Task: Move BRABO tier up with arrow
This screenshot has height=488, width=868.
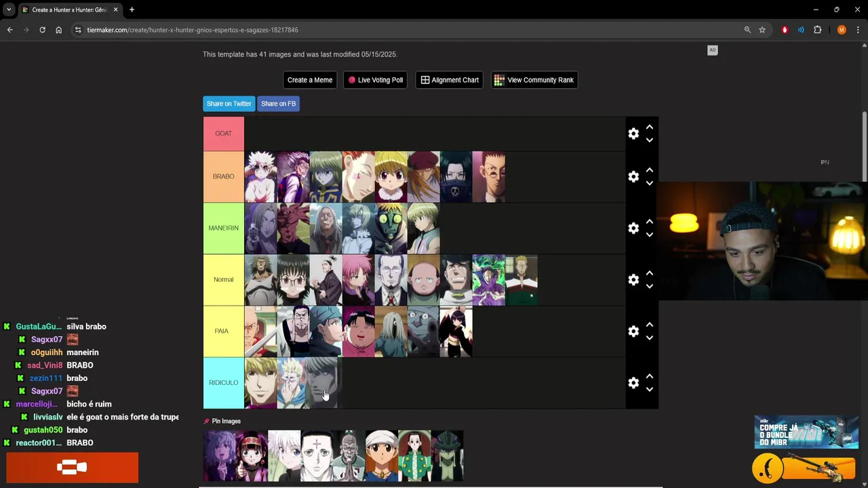Action: (650, 170)
